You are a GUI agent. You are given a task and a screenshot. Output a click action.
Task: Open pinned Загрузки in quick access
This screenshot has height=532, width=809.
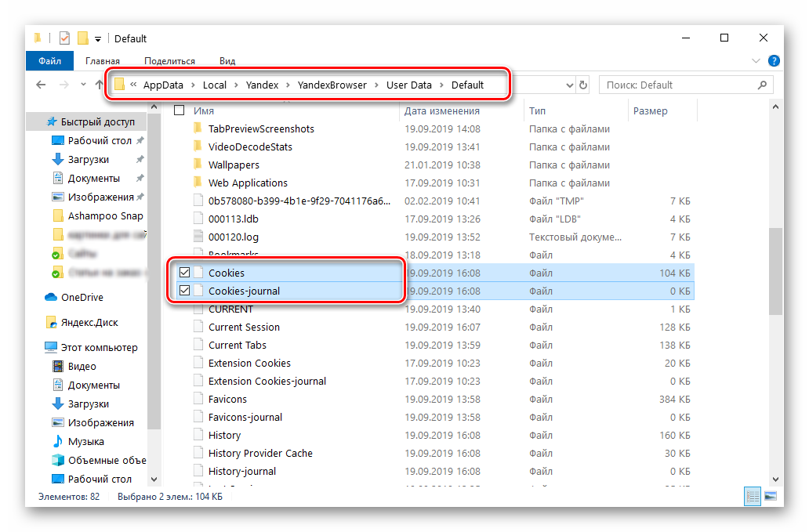pyautogui.click(x=89, y=160)
